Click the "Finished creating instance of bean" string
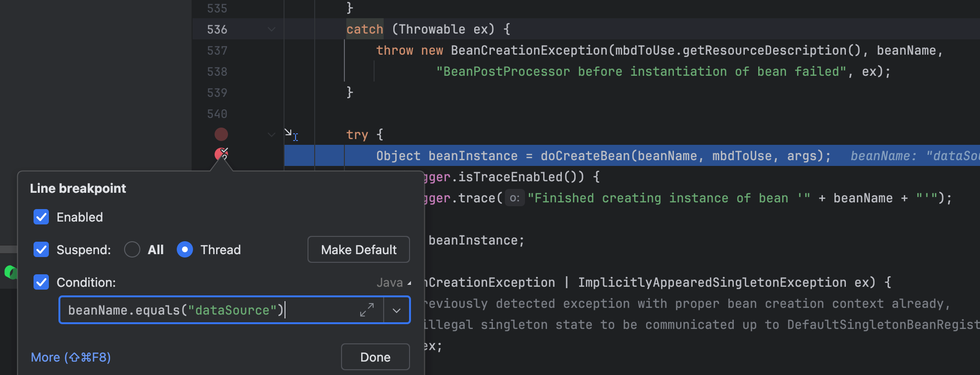 tap(669, 198)
